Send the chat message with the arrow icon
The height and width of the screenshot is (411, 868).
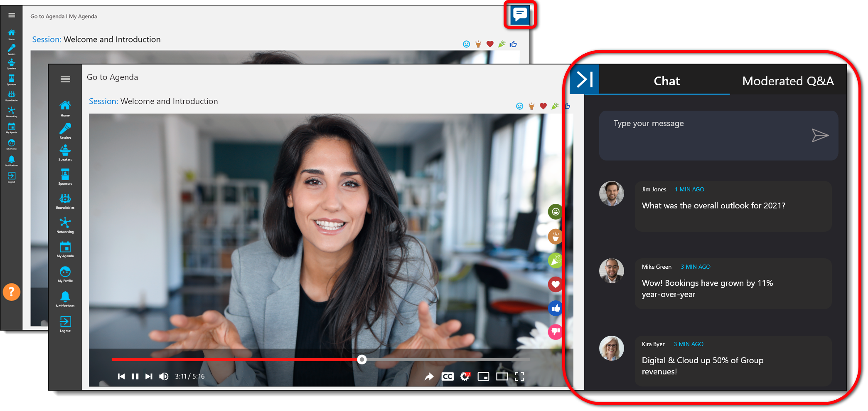819,135
